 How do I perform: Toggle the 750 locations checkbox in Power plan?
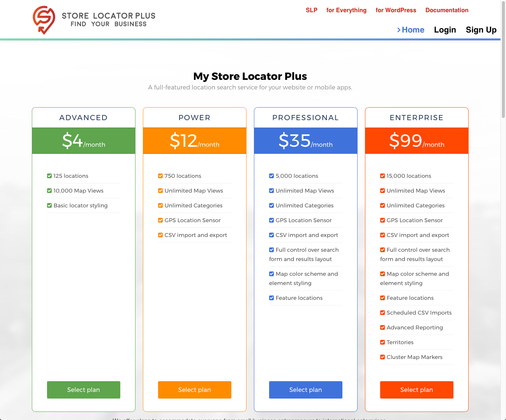[x=160, y=176]
